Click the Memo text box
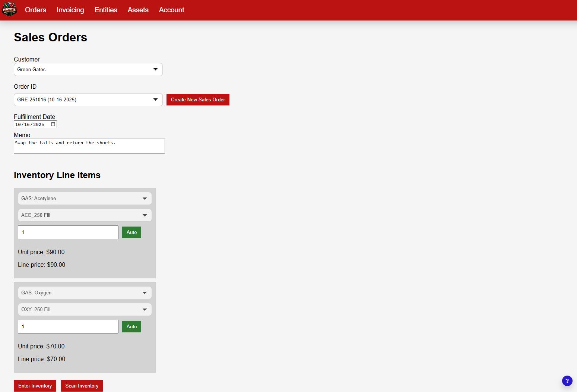Screen dimensions: 577x392 [x=89, y=146]
